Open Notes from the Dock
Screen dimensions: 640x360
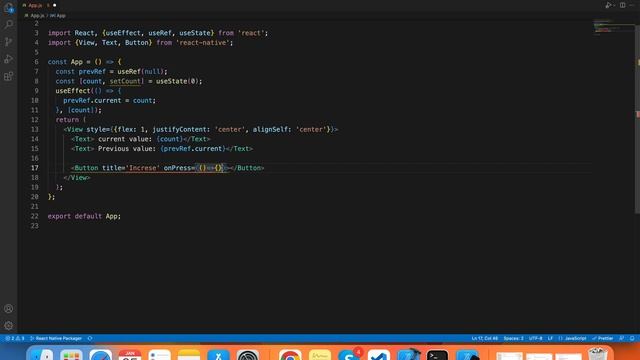[189, 354]
